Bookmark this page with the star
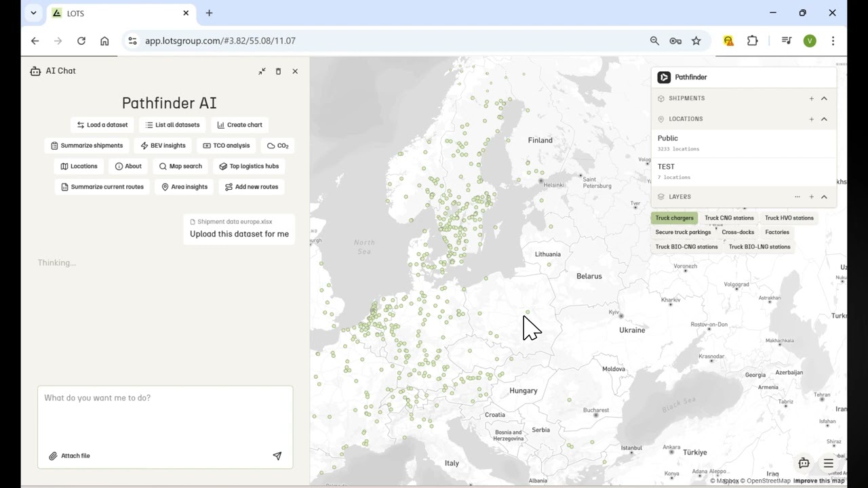 point(696,41)
